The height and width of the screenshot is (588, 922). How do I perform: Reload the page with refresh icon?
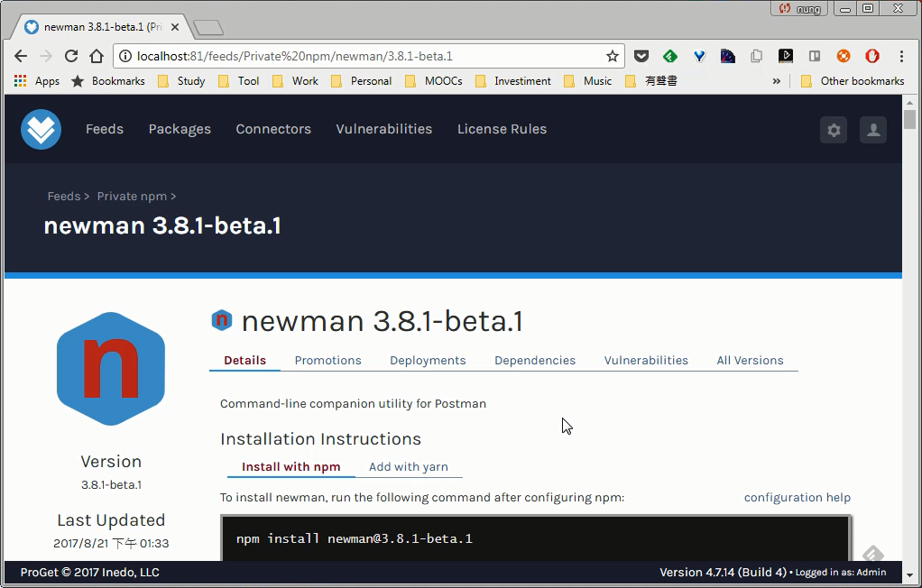pyautogui.click(x=71, y=56)
